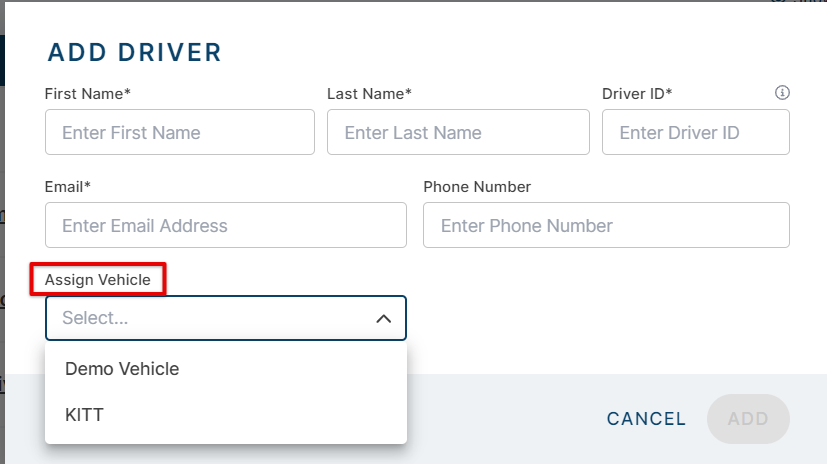
Task: Collapse the Assign Vehicle dropdown chevron
Action: 383,319
